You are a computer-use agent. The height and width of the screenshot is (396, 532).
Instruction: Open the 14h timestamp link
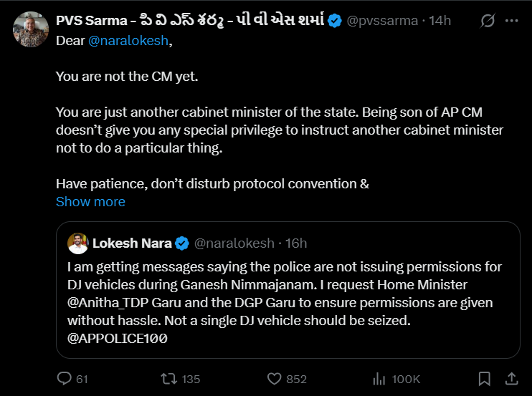(x=440, y=21)
